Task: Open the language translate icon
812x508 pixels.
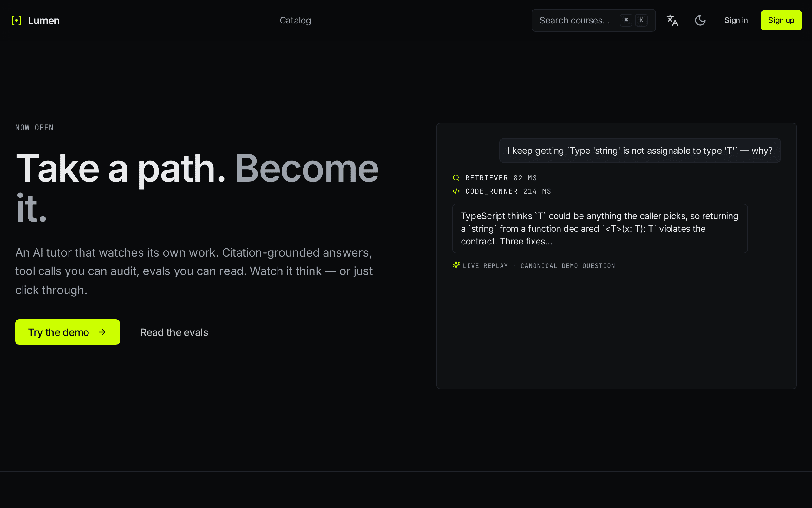Action: (x=672, y=21)
